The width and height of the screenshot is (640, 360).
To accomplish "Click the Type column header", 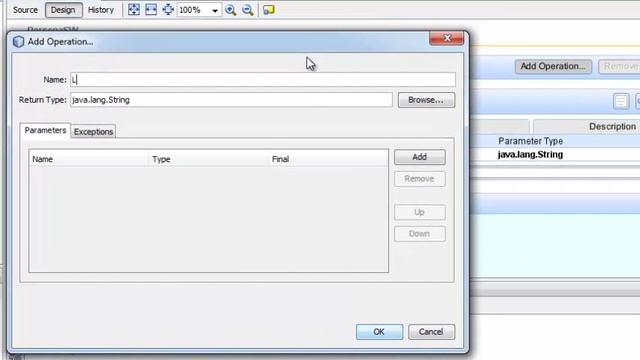I will (x=209, y=159).
